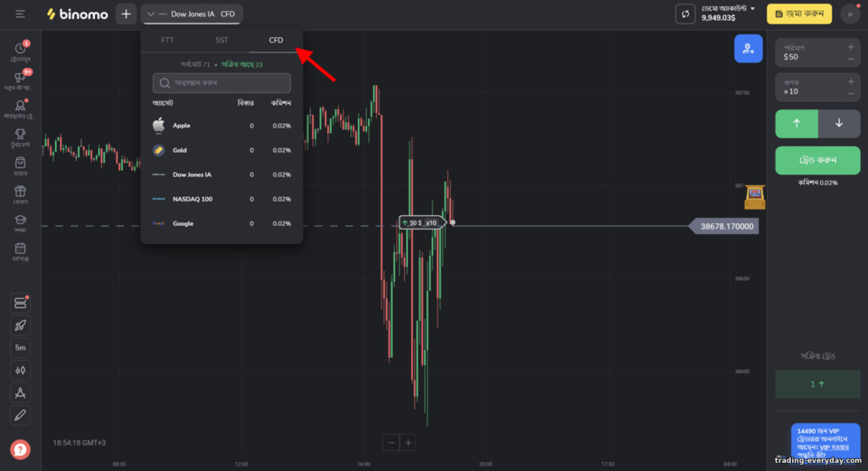The image size is (868, 471).
Task: Increase the x10 multiplier with plus
Action: tap(851, 82)
